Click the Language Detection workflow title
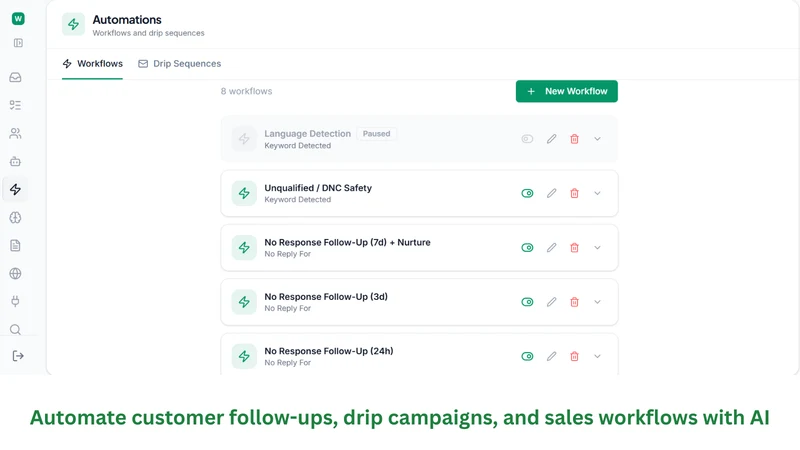The width and height of the screenshot is (800, 450). tap(308, 134)
